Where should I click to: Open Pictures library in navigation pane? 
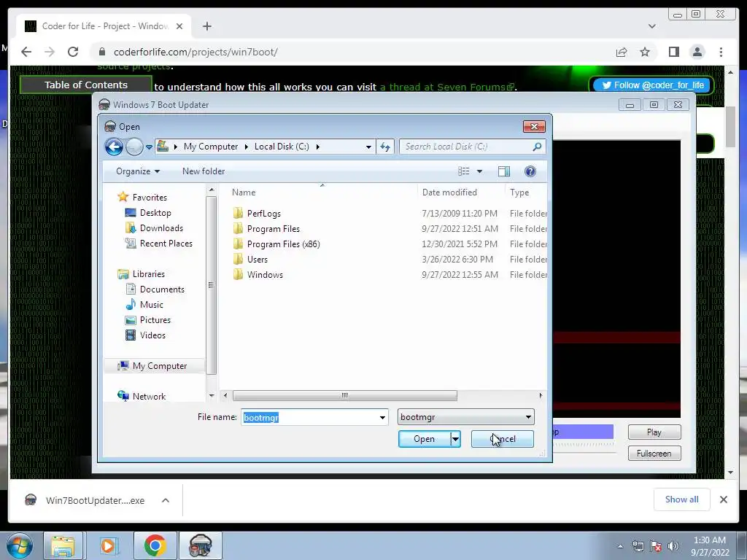click(x=155, y=320)
